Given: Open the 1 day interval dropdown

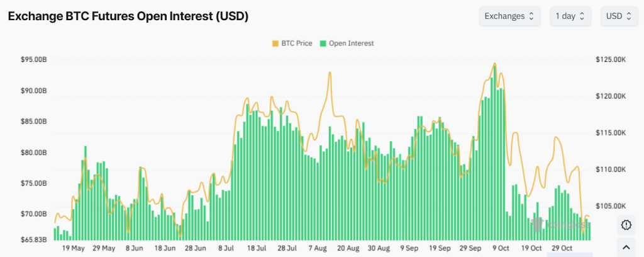Looking at the screenshot, I should point(570,16).
